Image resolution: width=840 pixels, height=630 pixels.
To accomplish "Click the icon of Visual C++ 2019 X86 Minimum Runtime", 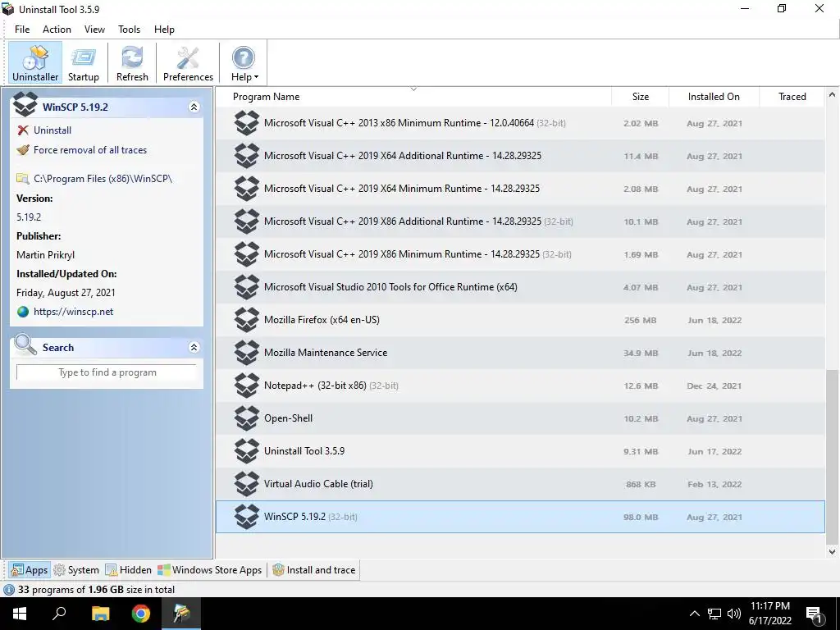I will 246,254.
